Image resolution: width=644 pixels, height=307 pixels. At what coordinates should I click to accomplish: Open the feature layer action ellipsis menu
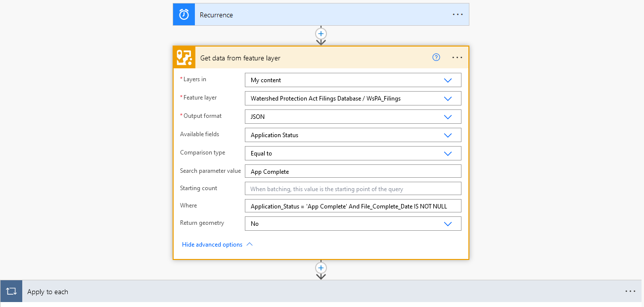coord(458,57)
